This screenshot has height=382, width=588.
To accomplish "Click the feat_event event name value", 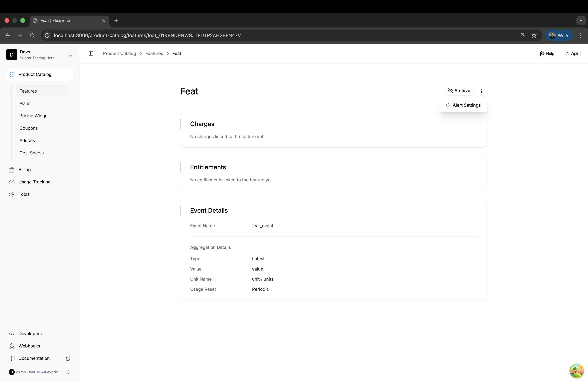I will pyautogui.click(x=263, y=226).
